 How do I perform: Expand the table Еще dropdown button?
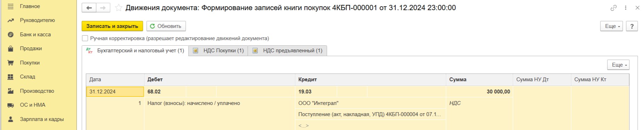tap(618, 65)
